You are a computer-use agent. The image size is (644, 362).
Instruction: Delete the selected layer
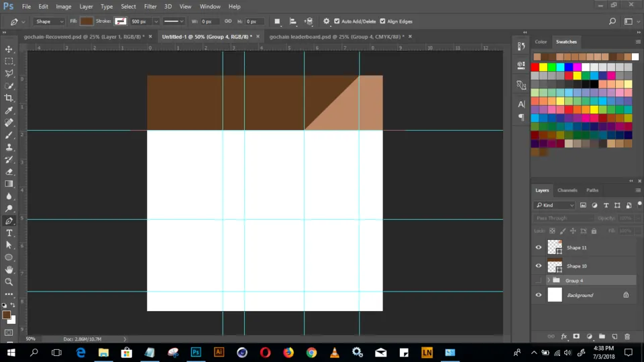coord(627,337)
